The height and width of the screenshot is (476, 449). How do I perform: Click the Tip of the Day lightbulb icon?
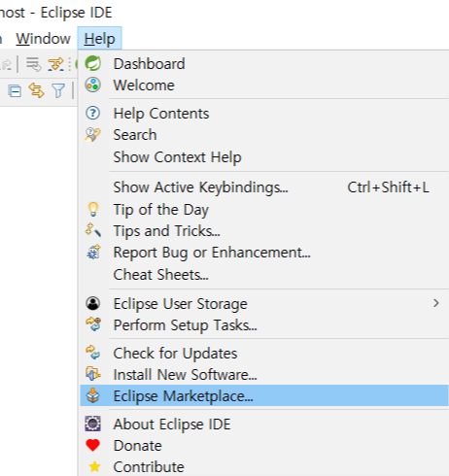93,209
